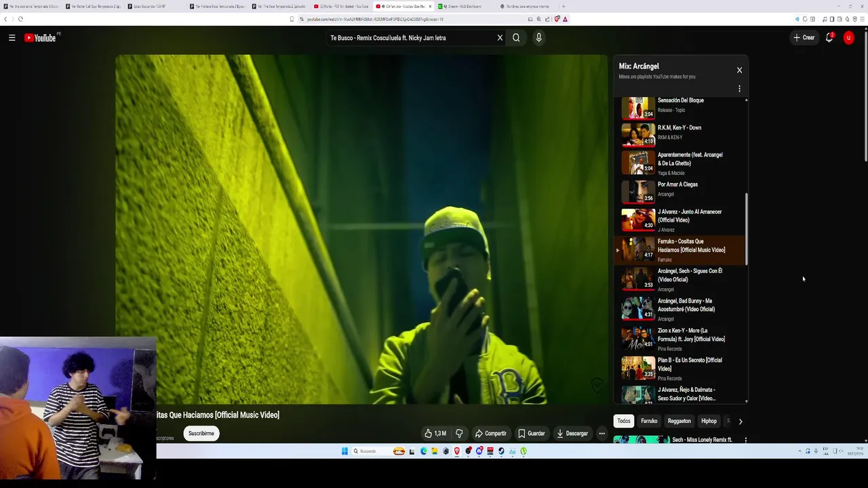Switch to Better Call Saul Temporada 2 tab
Screen dimensions: 868x488
(93, 6)
